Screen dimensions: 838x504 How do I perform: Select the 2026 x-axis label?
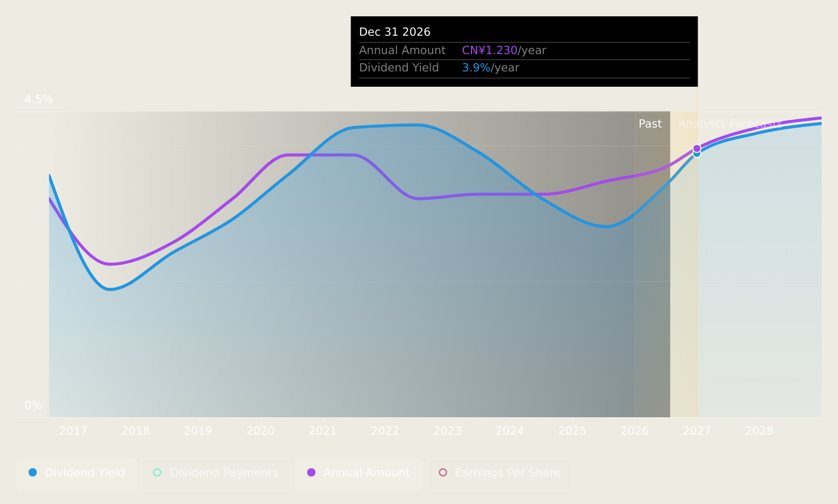(x=634, y=431)
